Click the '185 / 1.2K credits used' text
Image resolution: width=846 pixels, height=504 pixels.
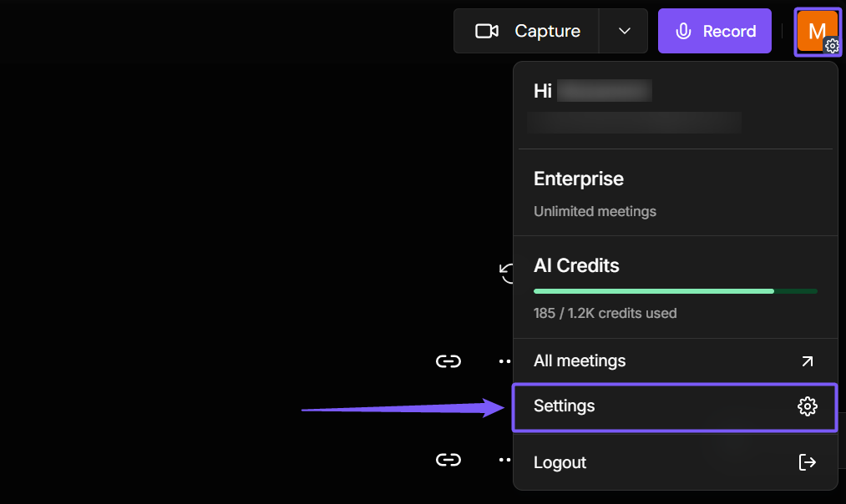[x=605, y=314]
